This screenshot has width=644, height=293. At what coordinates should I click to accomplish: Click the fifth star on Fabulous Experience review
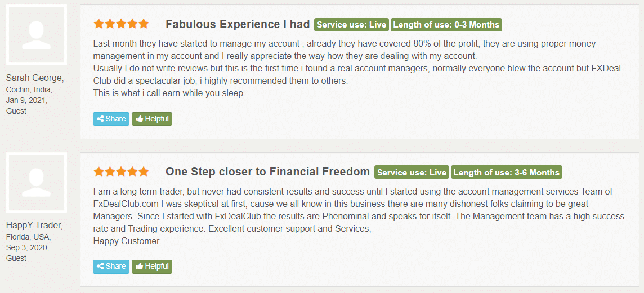[144, 24]
